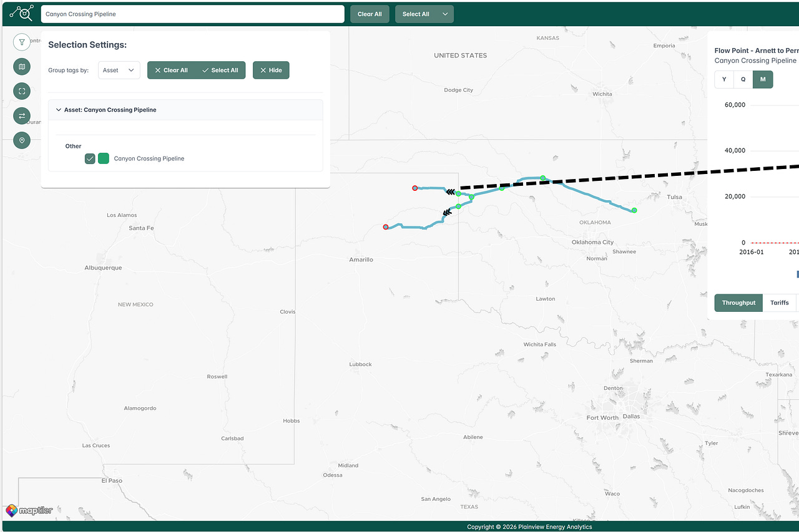
Task: Click the Selection Settings heading
Action: point(87,45)
